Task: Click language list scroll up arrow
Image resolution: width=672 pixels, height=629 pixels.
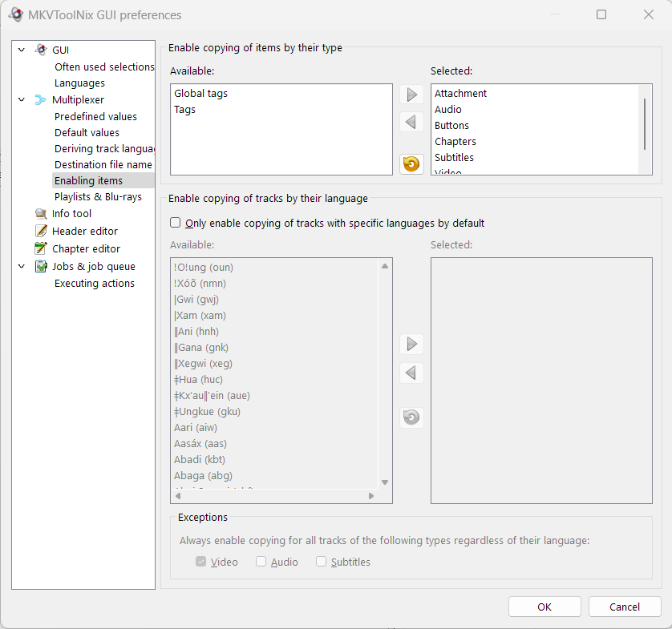Action: (x=385, y=266)
